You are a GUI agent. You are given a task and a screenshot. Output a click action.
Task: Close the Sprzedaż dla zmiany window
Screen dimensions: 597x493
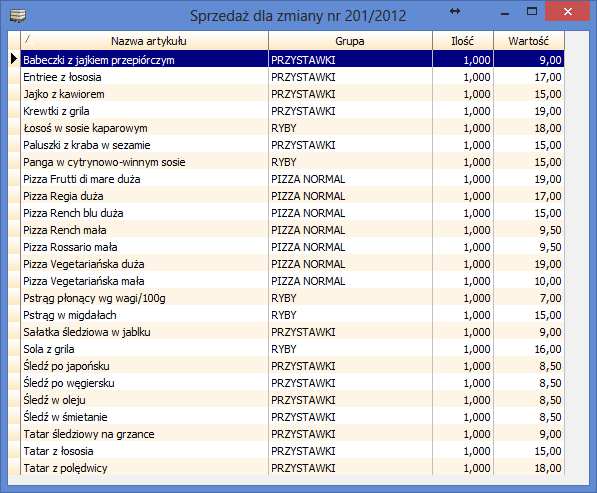click(568, 12)
